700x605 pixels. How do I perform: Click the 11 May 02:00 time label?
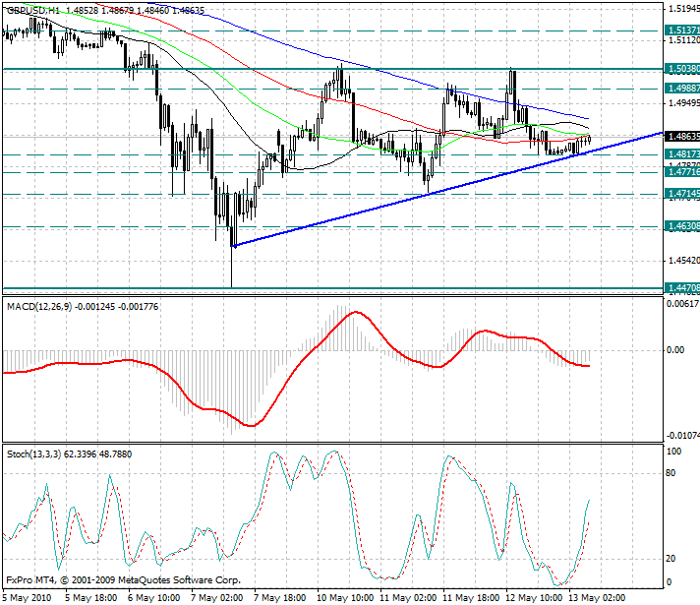(x=408, y=598)
